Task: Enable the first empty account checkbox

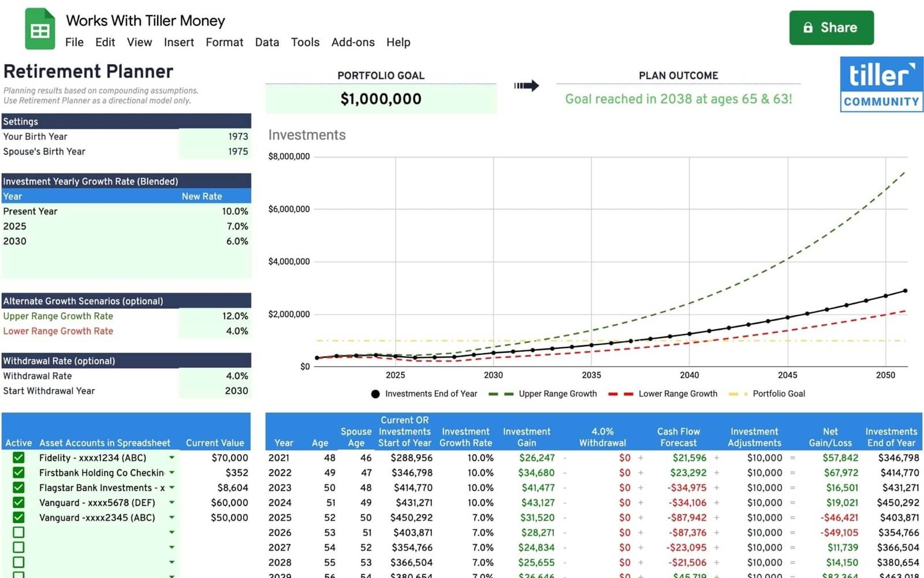Action: pos(18,532)
